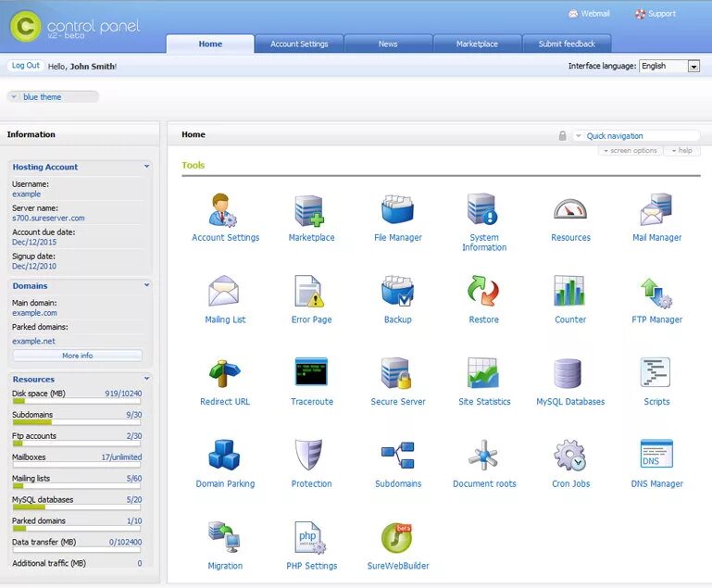The height and width of the screenshot is (588, 712).
Task: Click the Disk space usage bar
Action: 76,401
